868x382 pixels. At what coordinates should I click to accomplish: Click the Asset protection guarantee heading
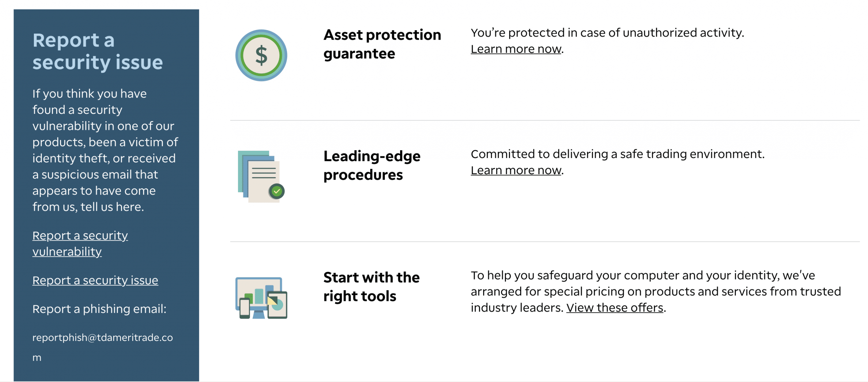pos(382,44)
